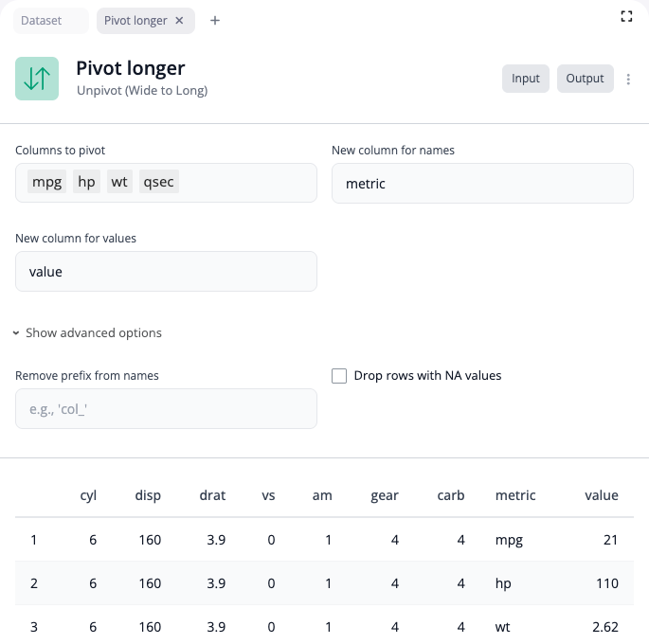This screenshot has width=649, height=644.
Task: Click the metric column header
Action: 514,495
